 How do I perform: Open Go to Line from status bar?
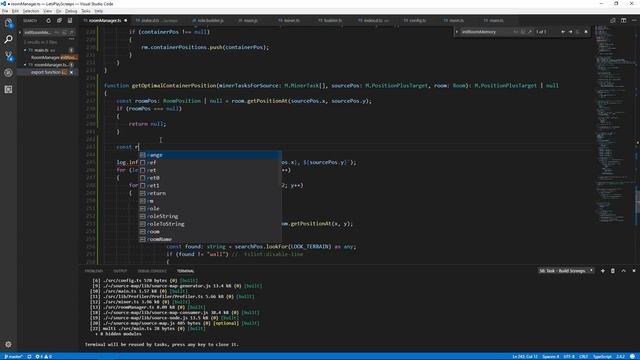(x=525, y=357)
